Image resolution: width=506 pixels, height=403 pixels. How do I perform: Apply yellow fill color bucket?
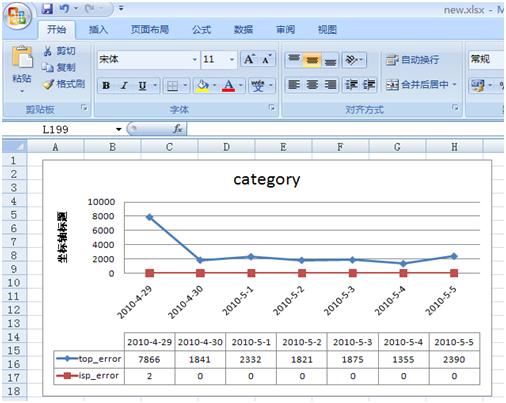click(x=202, y=86)
